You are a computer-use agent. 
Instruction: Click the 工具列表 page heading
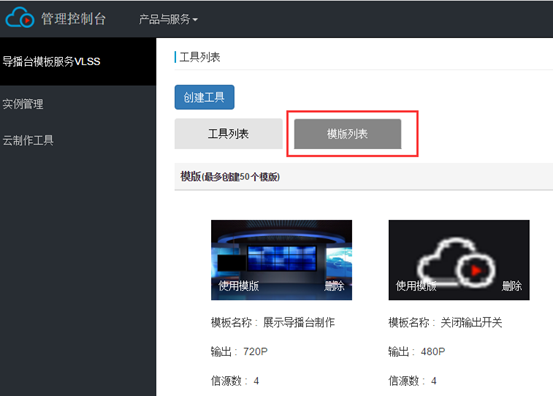coord(200,57)
